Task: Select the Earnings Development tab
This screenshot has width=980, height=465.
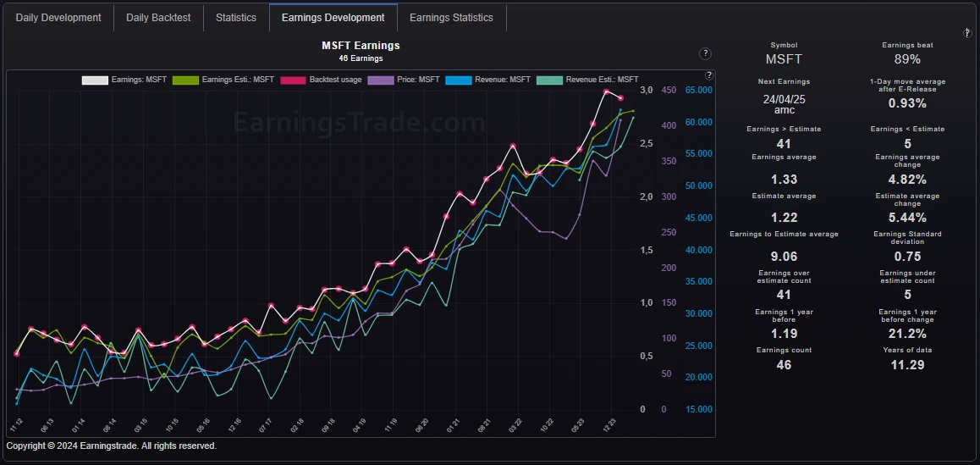Action: coord(333,18)
